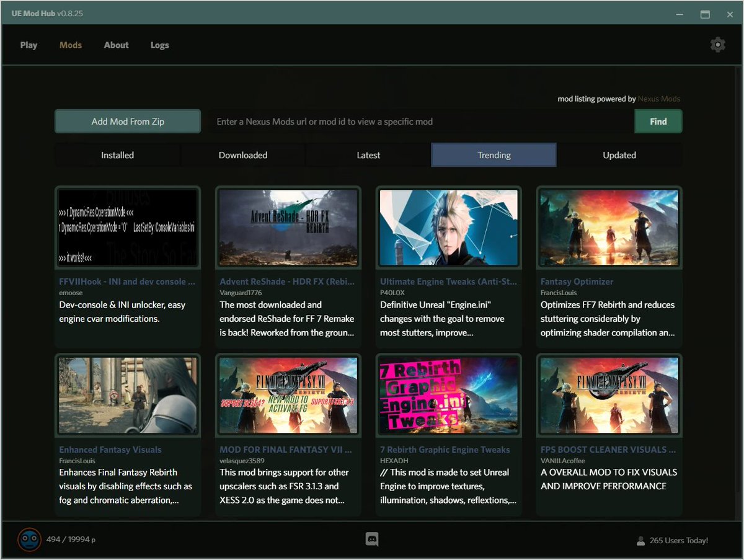Switch to the Installed tab

[117, 155]
